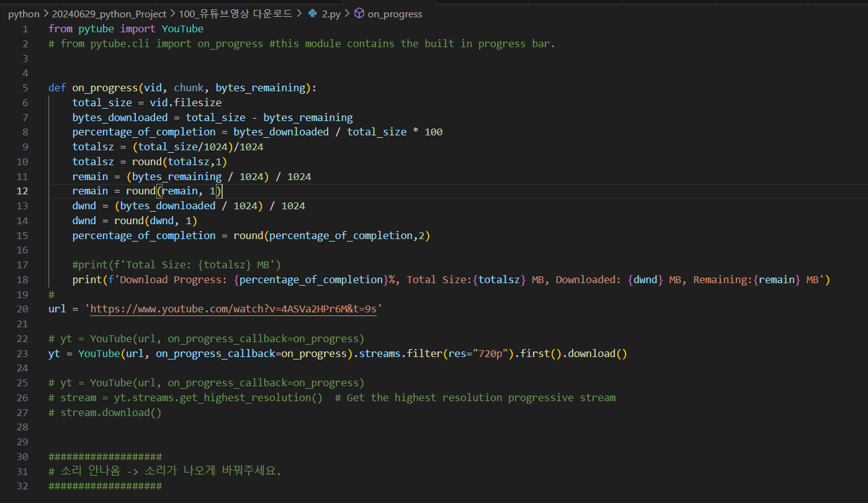Viewport: 868px width, 503px height.
Task: Click the commented '#print(f'Total Size' line
Action: pyautogui.click(x=177, y=265)
